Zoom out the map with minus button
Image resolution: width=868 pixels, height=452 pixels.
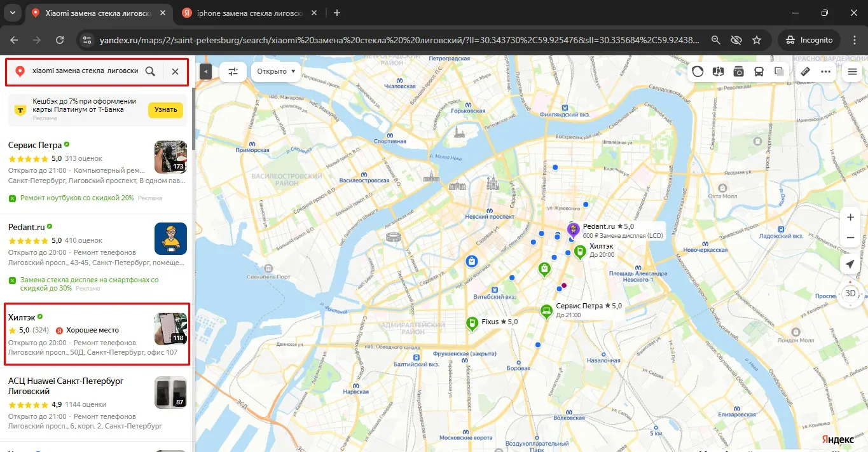point(850,238)
